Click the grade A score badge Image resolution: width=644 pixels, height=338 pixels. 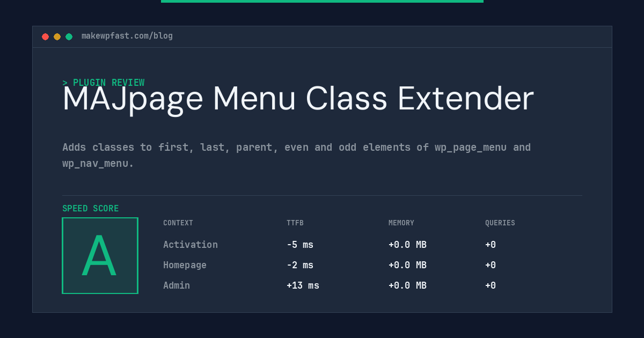tap(100, 255)
